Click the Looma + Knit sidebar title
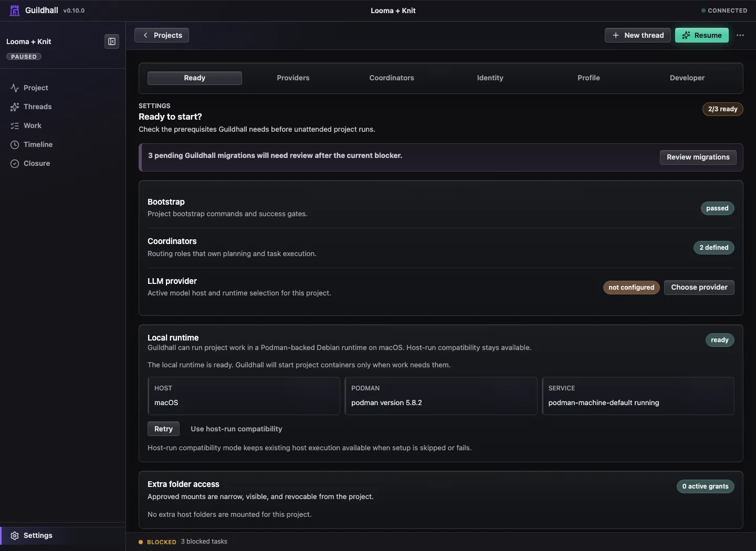 (x=29, y=41)
